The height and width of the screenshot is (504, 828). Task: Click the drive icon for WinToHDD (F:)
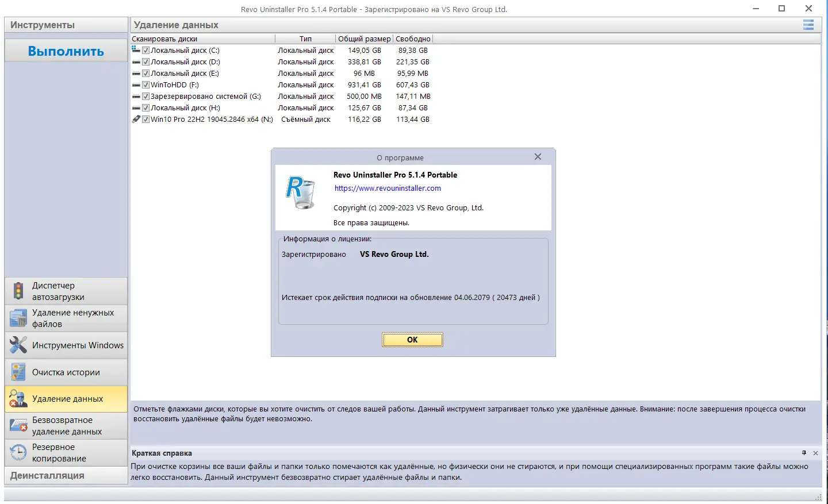(136, 84)
